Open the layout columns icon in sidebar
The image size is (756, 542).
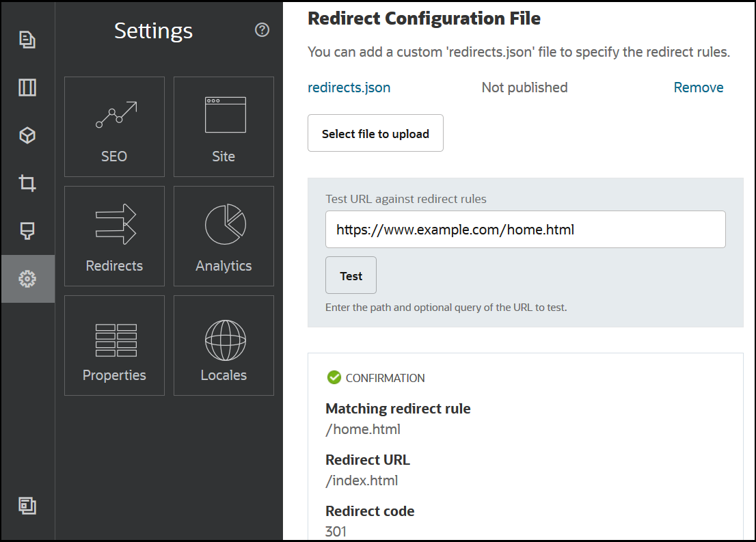(27, 87)
